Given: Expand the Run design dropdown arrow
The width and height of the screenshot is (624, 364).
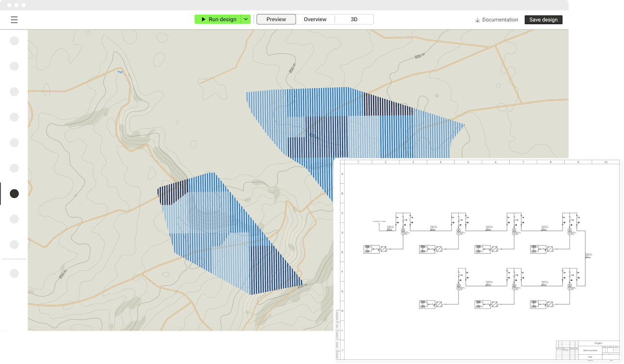Looking at the screenshot, I should click(246, 20).
